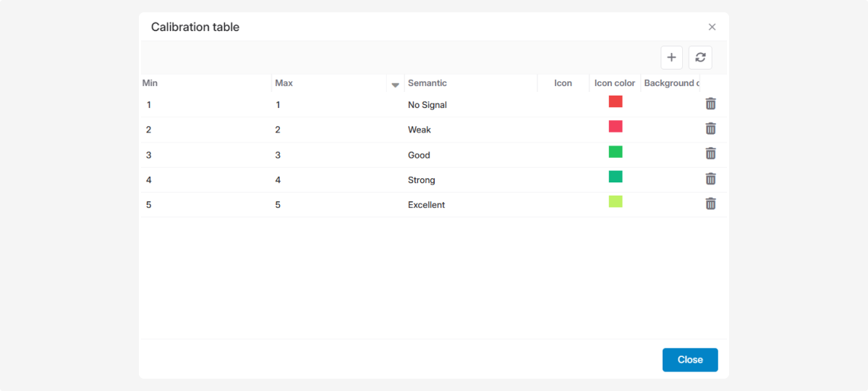Open the Max column sort dropdown arrow
Viewport: 868px width, 391px height.
395,85
